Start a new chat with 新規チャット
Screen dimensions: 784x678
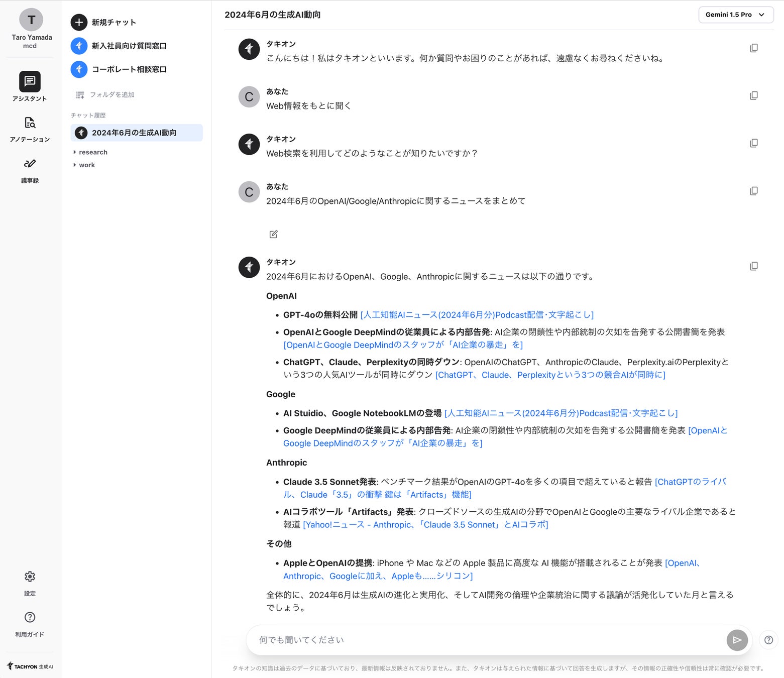(x=104, y=22)
